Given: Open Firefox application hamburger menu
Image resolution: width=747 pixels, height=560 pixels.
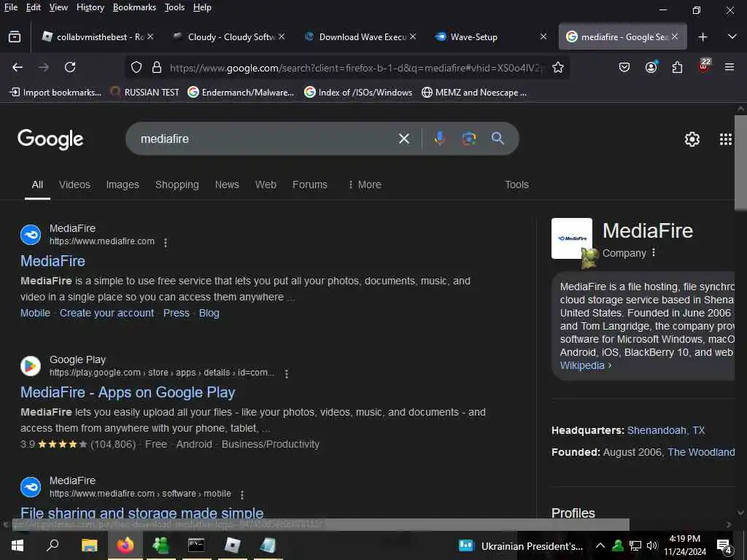Looking at the screenshot, I should 729,67.
